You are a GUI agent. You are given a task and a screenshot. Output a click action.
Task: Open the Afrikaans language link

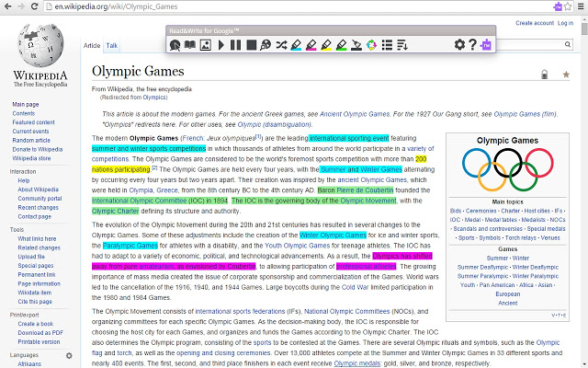[x=29, y=364]
